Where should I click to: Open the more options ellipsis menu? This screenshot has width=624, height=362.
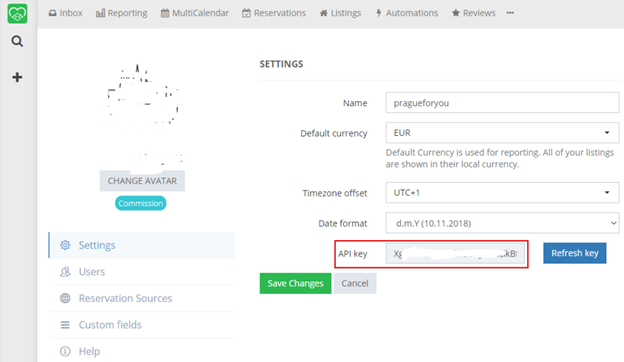coord(510,13)
